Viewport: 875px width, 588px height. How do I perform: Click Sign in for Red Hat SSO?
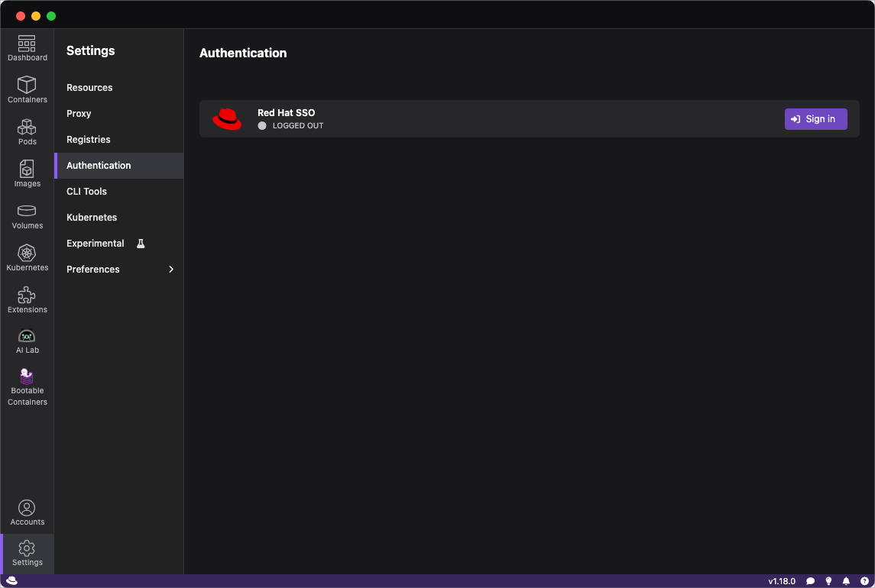815,119
